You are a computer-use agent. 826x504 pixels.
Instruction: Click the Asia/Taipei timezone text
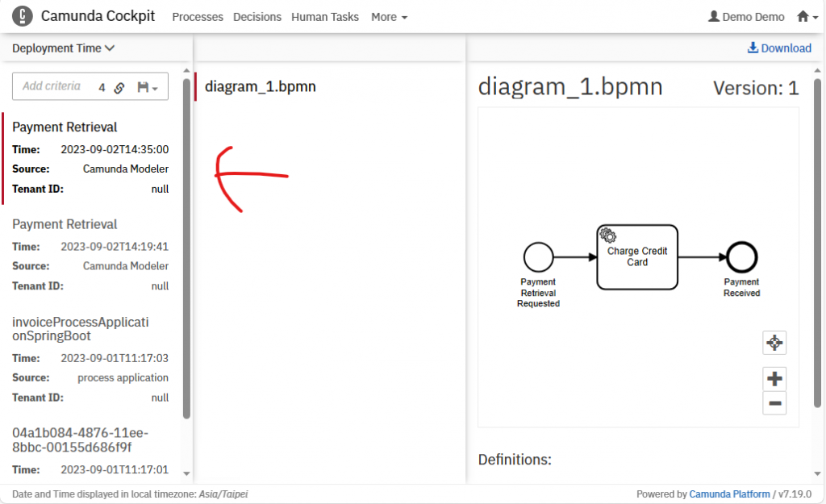tap(223, 494)
